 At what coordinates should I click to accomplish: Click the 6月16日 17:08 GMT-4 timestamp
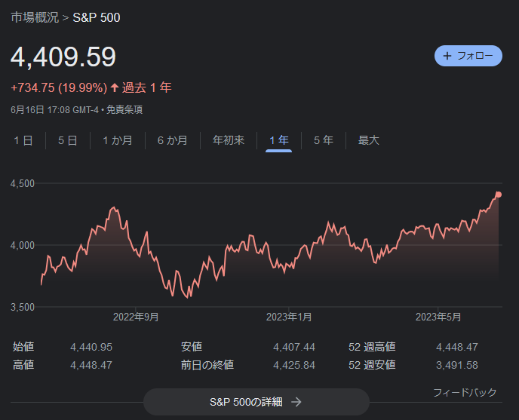tap(54, 110)
